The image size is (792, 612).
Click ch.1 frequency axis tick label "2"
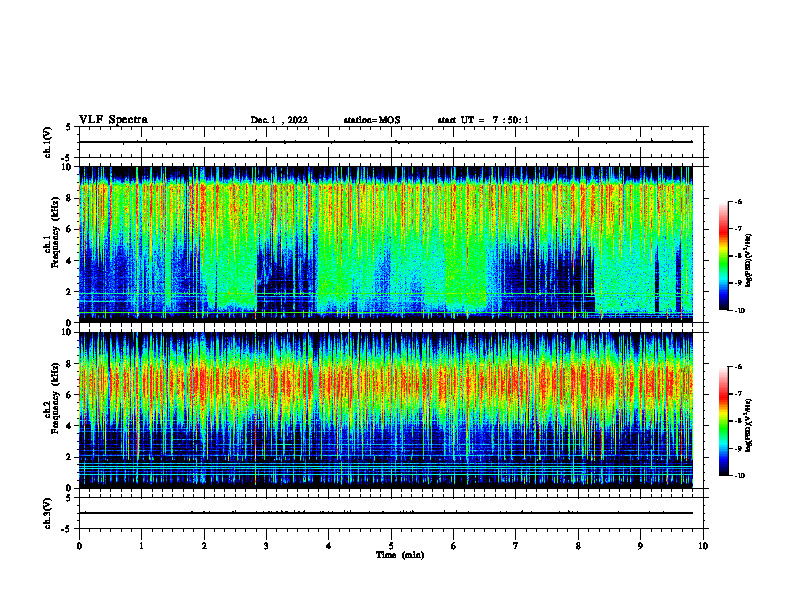point(70,292)
